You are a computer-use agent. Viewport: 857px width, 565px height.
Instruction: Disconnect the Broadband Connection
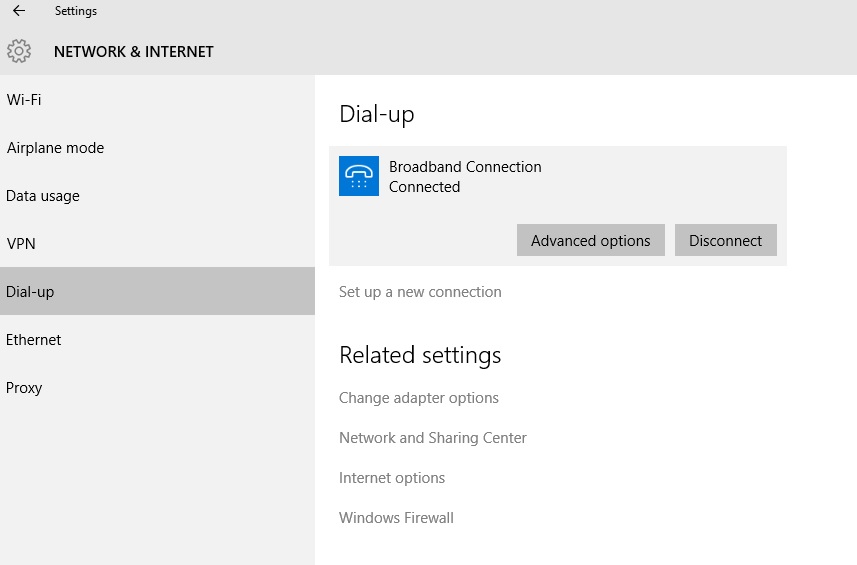coord(725,240)
